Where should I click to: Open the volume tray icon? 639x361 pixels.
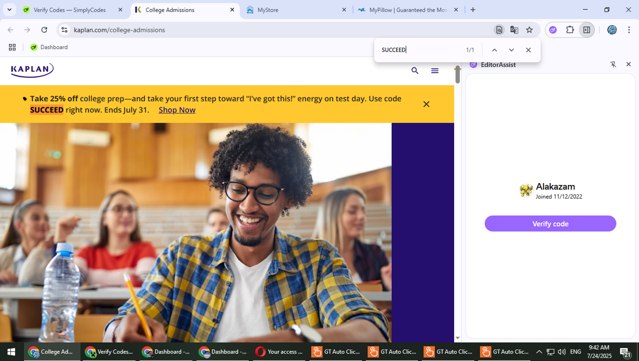(562, 352)
